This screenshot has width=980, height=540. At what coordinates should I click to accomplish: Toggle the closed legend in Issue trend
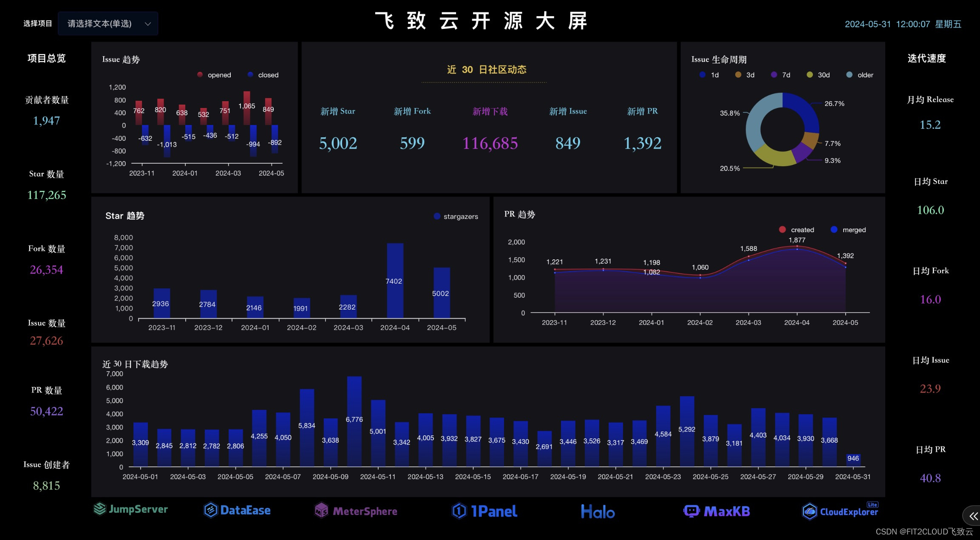pyautogui.click(x=263, y=75)
